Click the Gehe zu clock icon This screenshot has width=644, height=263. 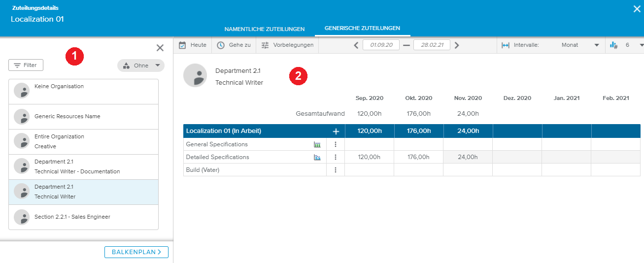[221, 45]
